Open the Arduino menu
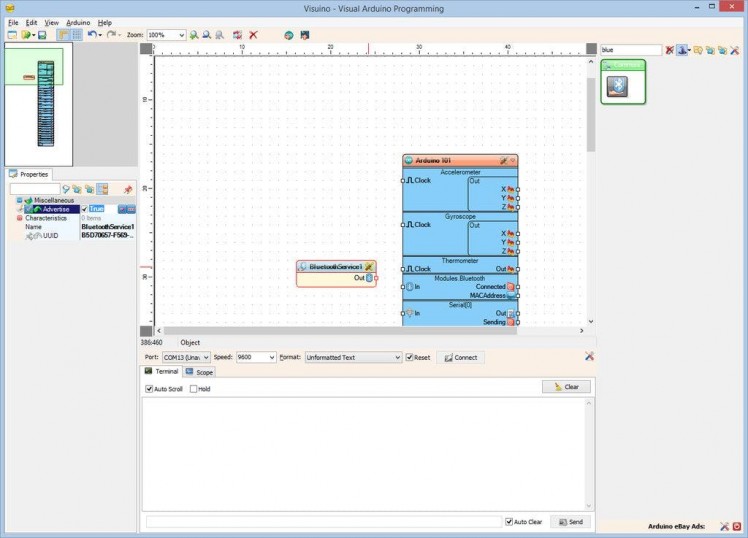Viewport: 748px width, 538px height. pyautogui.click(x=78, y=22)
